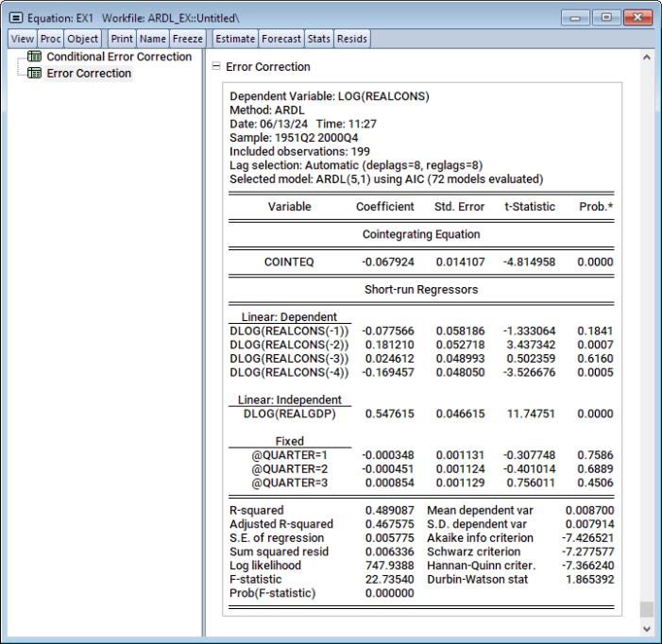
Task: Select Error Correction tree item
Action: coord(89,74)
